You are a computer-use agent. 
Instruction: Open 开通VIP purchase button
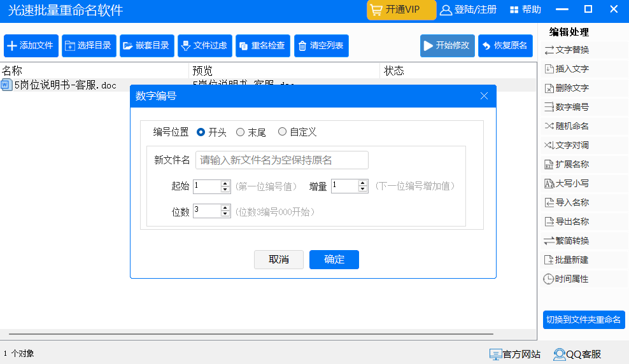click(x=402, y=10)
